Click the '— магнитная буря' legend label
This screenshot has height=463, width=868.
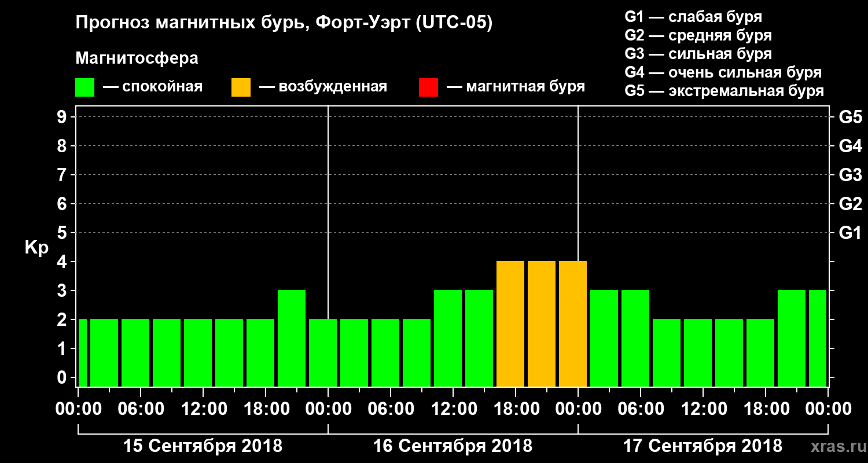click(516, 87)
